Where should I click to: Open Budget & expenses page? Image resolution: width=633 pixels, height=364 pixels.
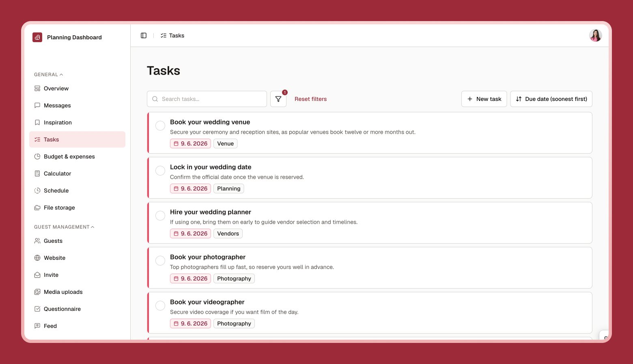[77, 156]
